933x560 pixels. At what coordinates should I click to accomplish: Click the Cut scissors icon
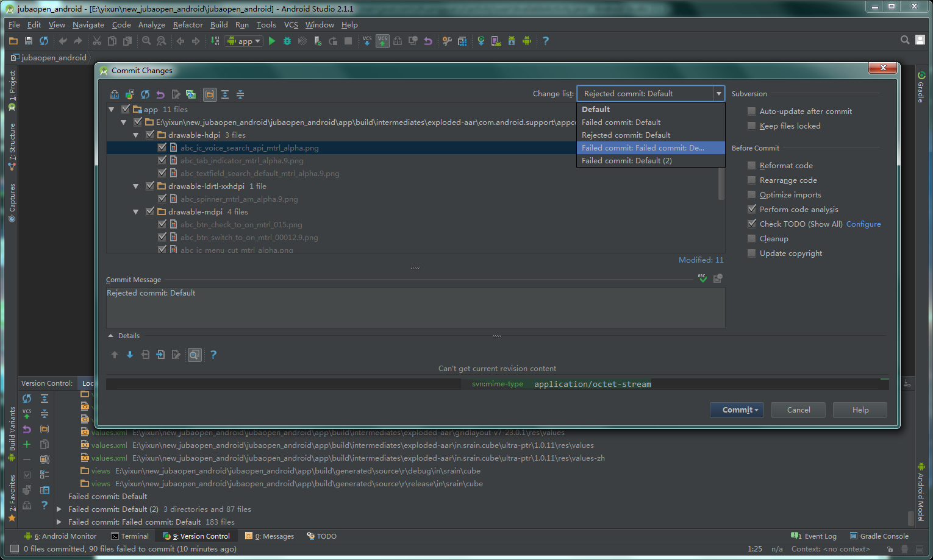click(x=97, y=41)
